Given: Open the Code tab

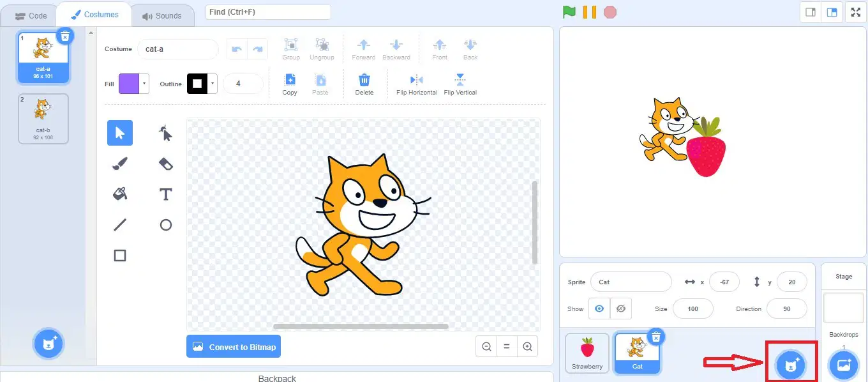Looking at the screenshot, I should (31, 15).
